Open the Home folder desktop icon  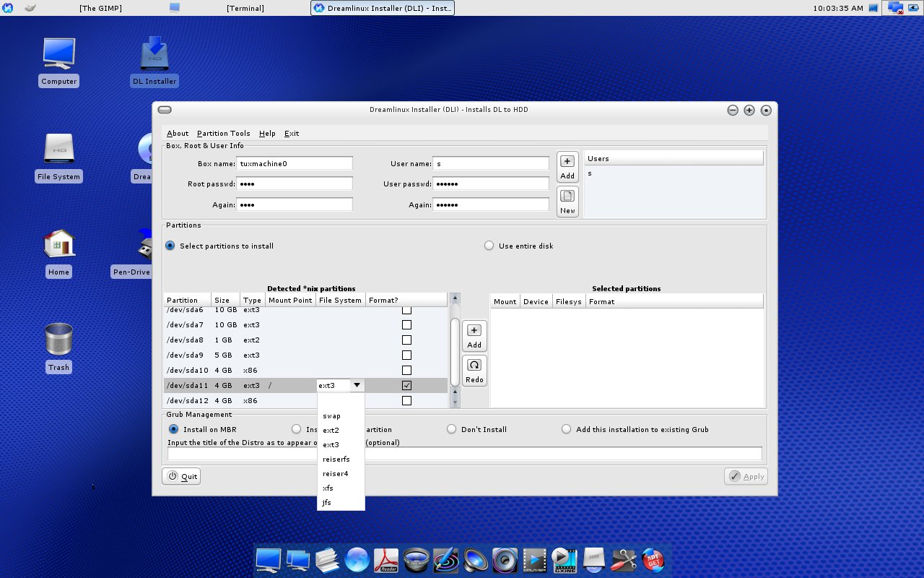58,253
